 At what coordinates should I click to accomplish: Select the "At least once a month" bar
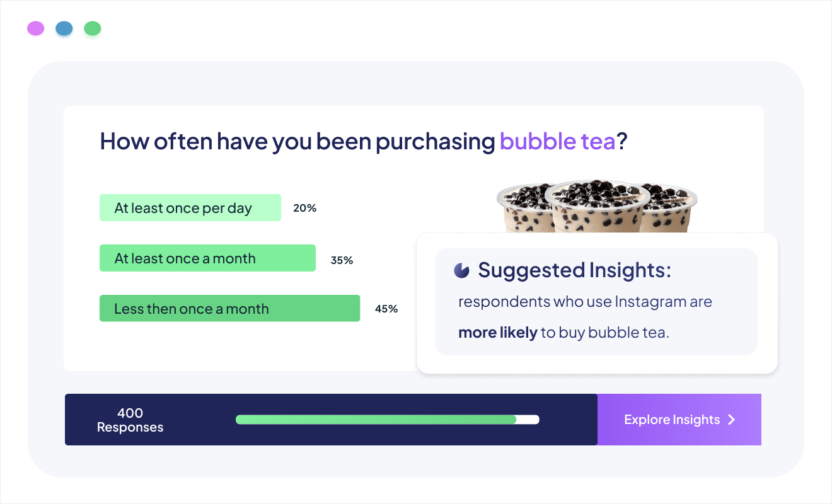tap(207, 258)
